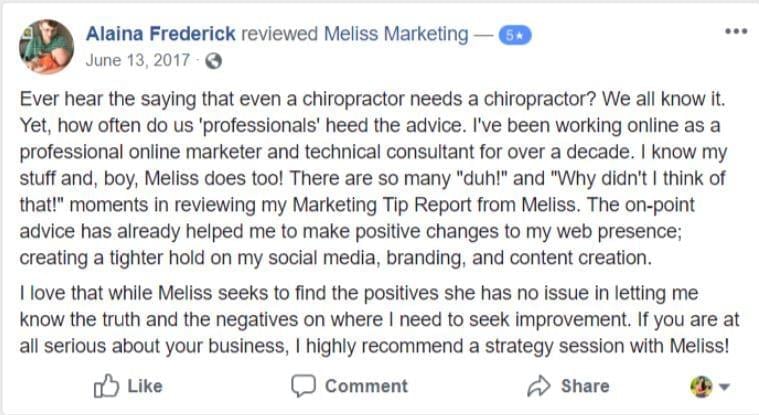This screenshot has height=415, width=759.
Task: Click the Comment text label
Action: (x=366, y=386)
